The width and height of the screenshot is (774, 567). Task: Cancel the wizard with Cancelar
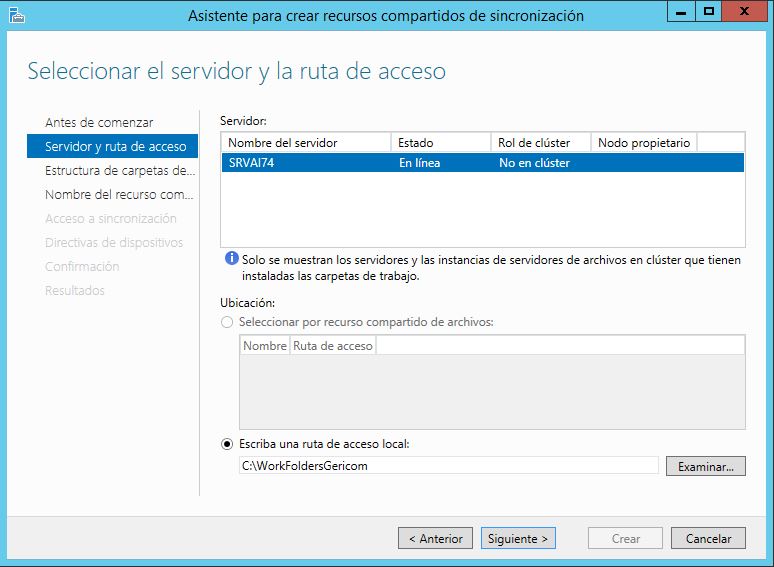point(708,538)
